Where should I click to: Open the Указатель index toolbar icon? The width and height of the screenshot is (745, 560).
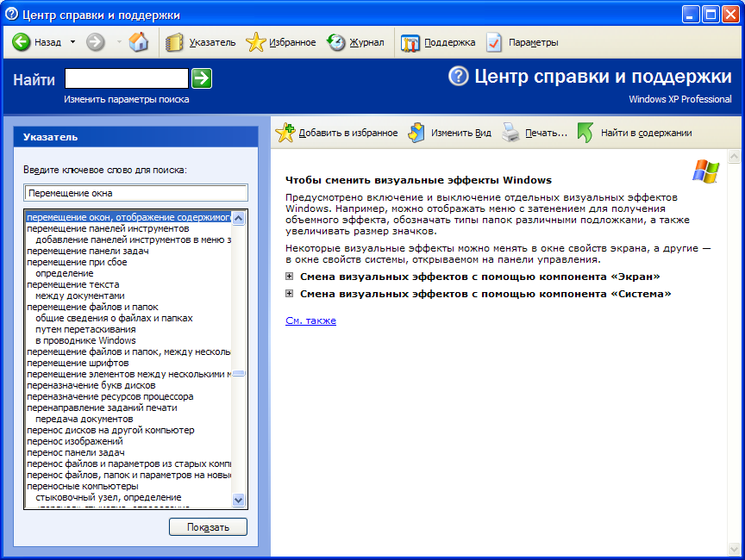[x=174, y=42]
